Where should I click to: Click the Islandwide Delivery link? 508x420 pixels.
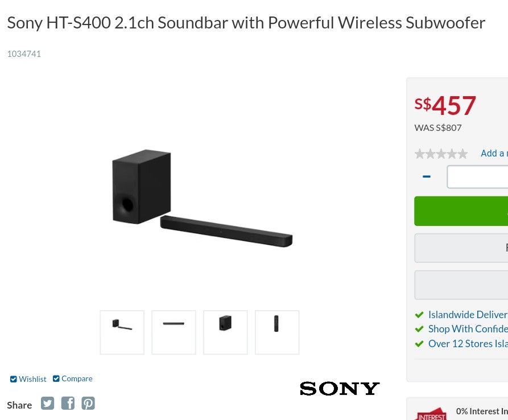[468, 314]
